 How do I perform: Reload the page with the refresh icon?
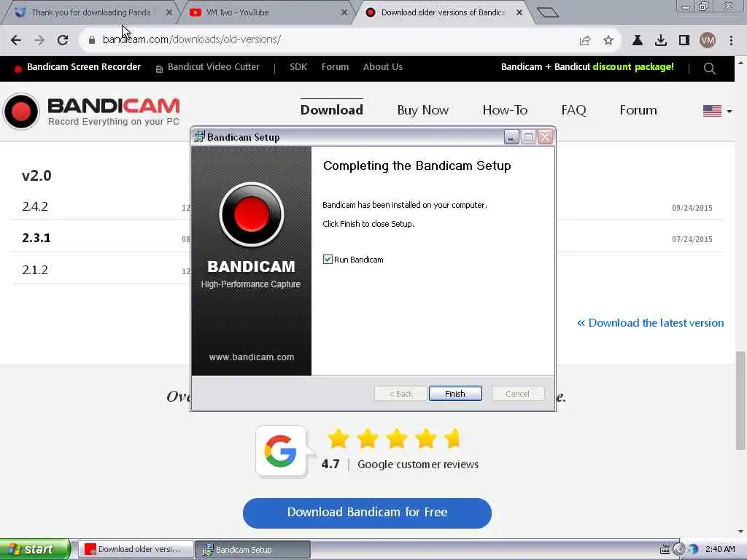click(63, 40)
